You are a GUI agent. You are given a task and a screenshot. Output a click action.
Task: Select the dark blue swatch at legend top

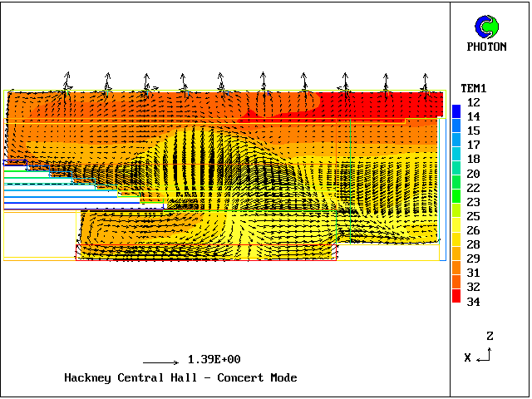tap(456, 110)
